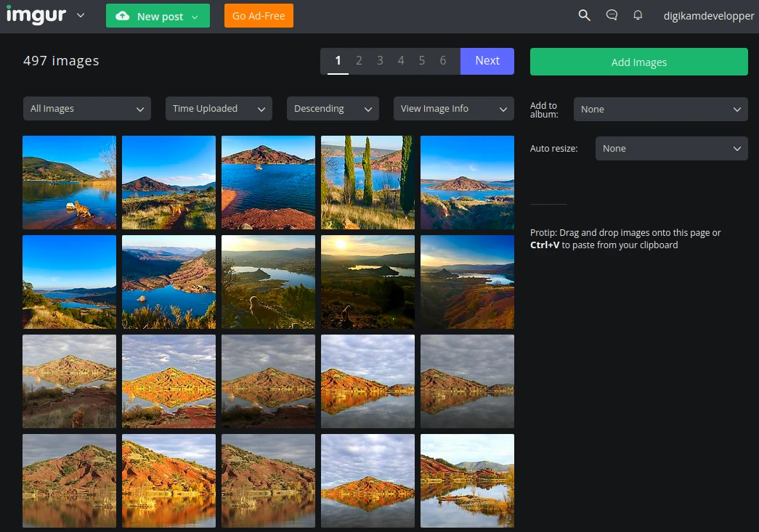Select the first thumbnail in the top row
The height and width of the screenshot is (532, 759).
pos(69,182)
